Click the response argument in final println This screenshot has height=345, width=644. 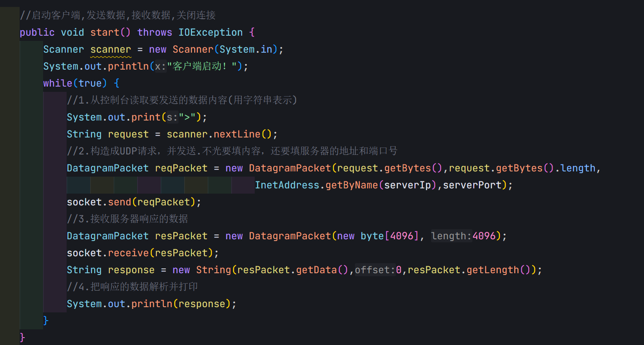pyautogui.click(x=202, y=304)
